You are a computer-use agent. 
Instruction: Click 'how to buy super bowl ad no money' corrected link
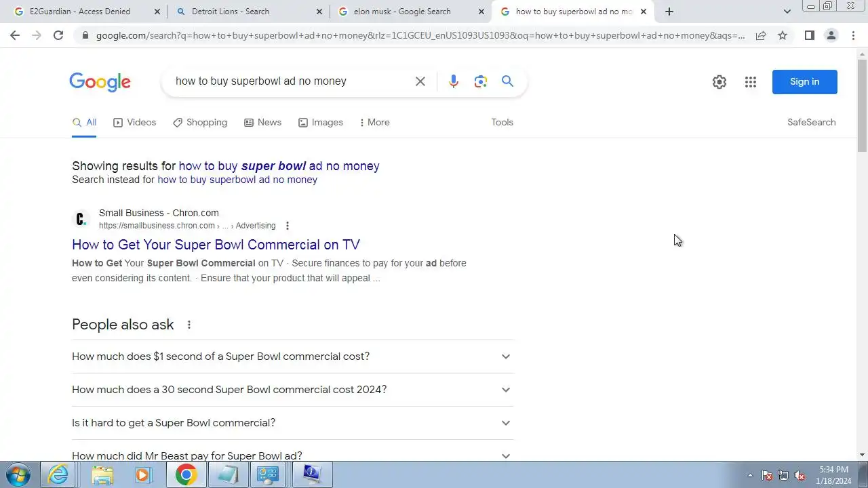pyautogui.click(x=279, y=166)
